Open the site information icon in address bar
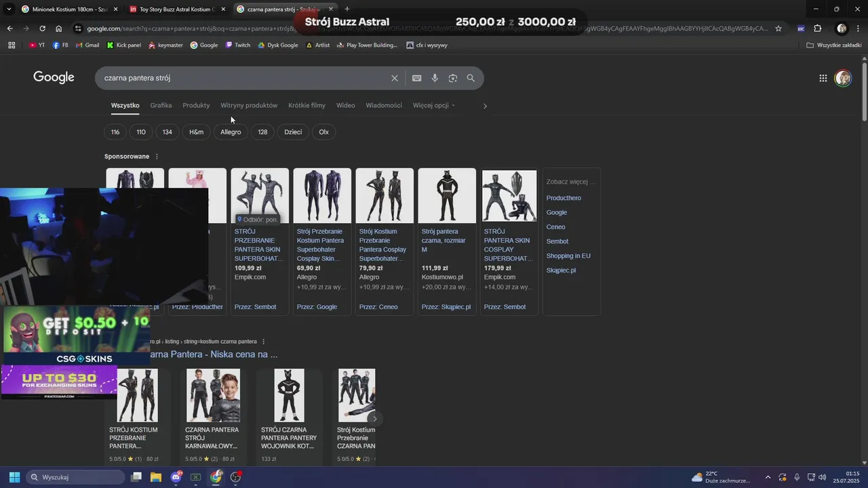 pos(79,28)
